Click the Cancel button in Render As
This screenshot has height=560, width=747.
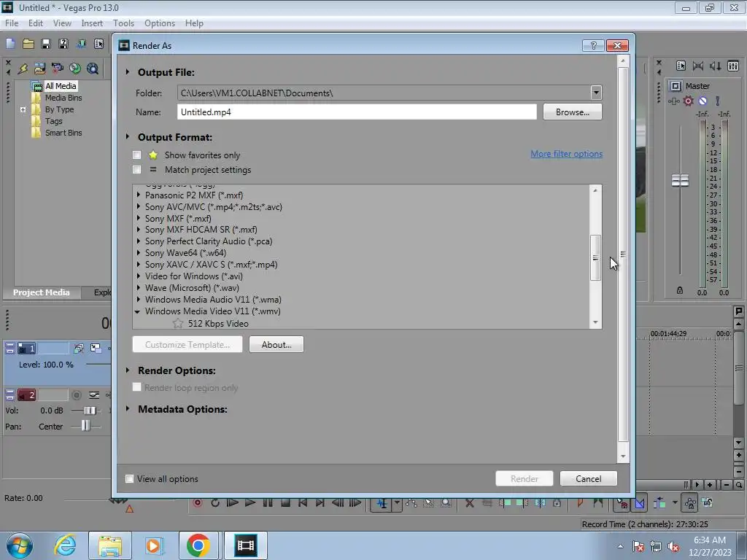click(589, 478)
